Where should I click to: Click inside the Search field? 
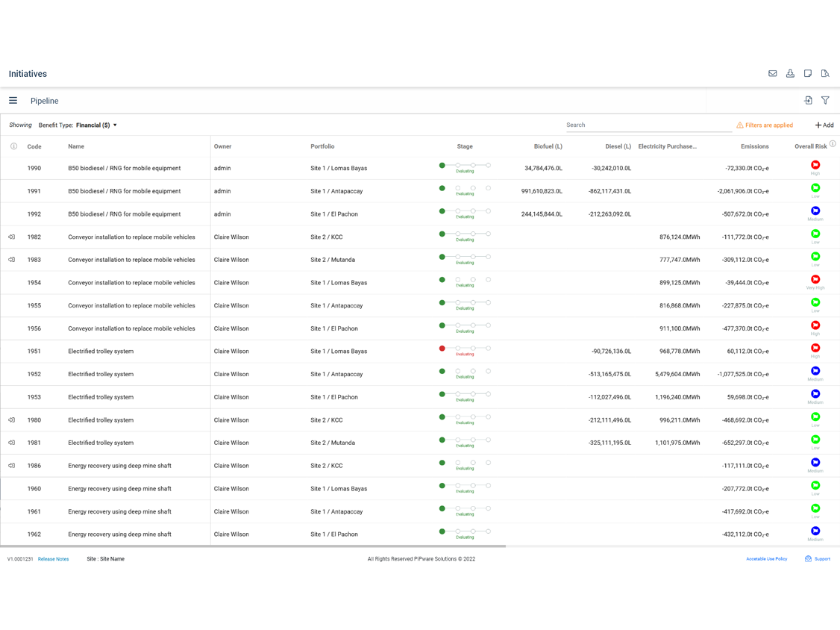click(648, 125)
